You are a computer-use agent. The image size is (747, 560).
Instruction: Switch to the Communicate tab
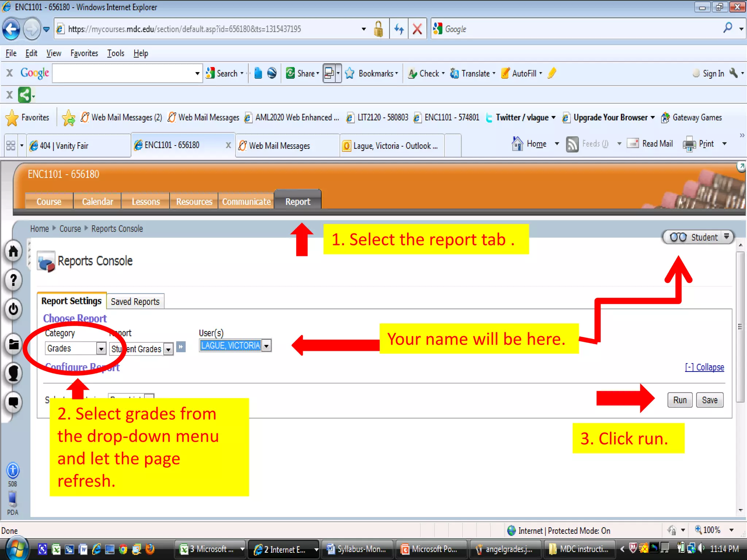pyautogui.click(x=246, y=201)
